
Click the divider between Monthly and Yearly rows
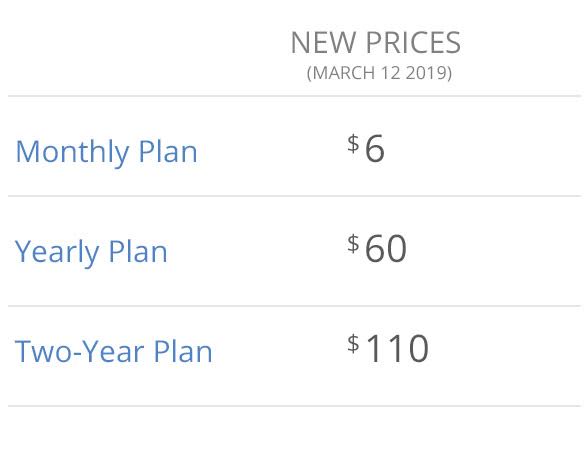click(x=294, y=196)
